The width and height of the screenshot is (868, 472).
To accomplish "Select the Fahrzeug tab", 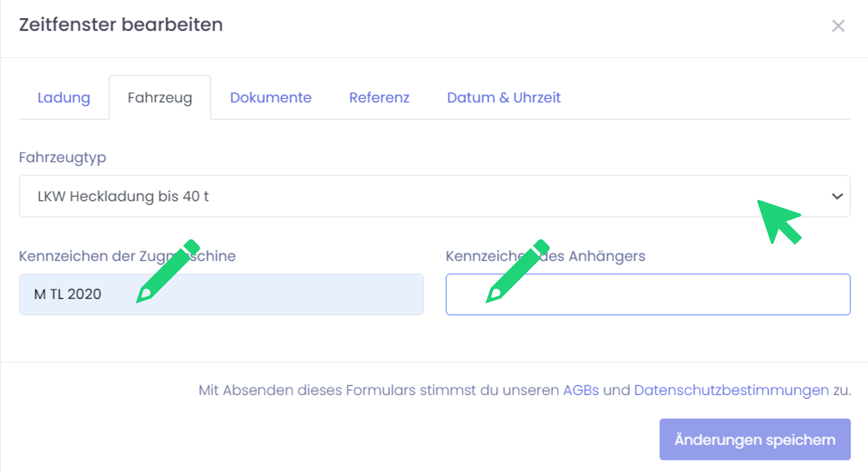I will click(160, 98).
